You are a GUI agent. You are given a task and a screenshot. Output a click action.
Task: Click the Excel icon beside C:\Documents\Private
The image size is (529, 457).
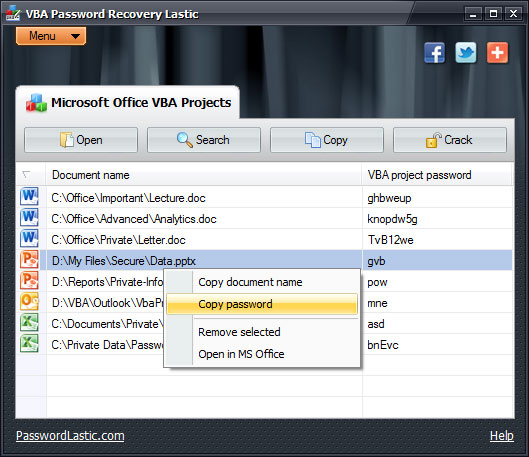tap(29, 323)
